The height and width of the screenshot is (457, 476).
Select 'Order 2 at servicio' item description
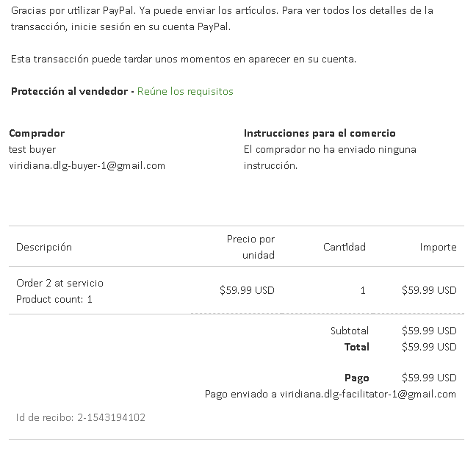click(x=59, y=283)
